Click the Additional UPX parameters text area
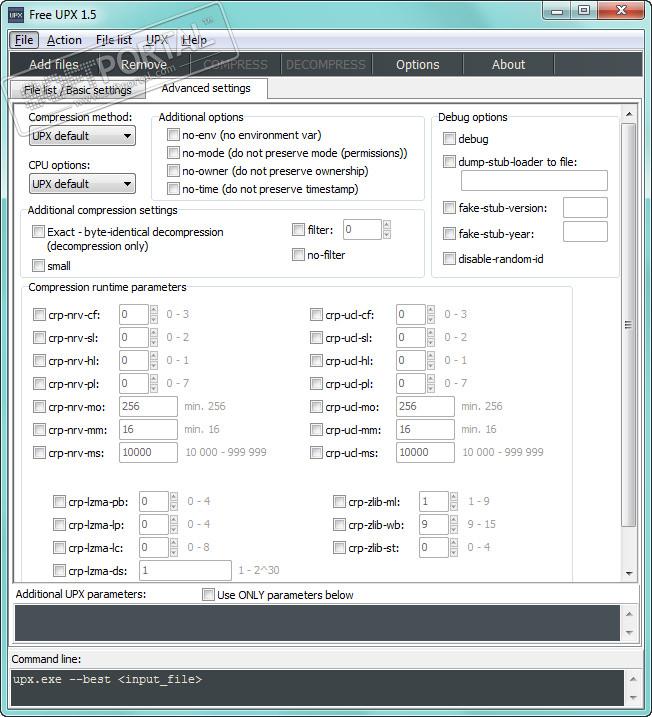 click(x=317, y=623)
